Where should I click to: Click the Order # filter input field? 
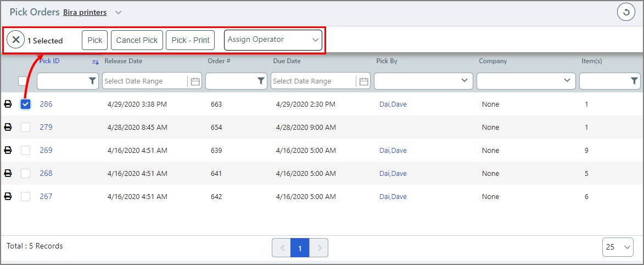pyautogui.click(x=231, y=81)
